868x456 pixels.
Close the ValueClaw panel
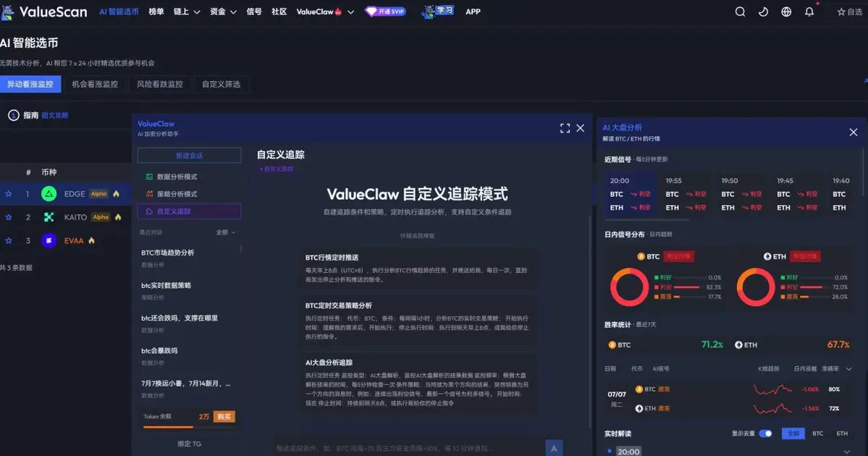coord(580,128)
